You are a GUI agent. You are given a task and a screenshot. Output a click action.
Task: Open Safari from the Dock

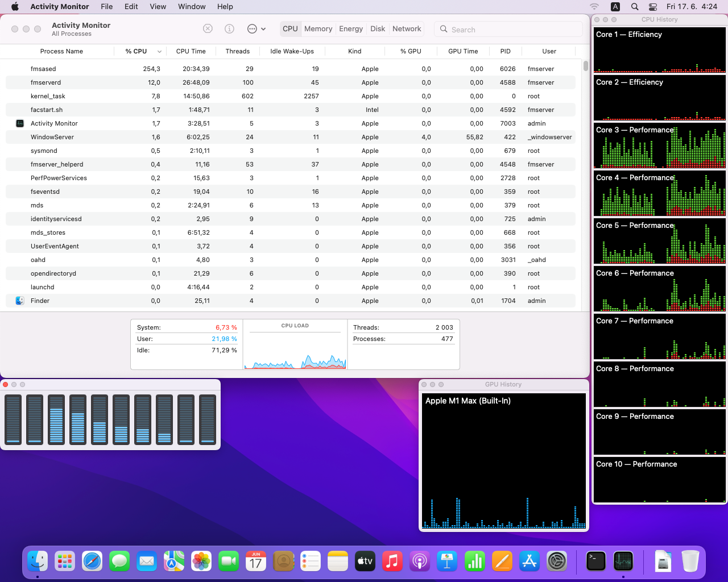92,562
